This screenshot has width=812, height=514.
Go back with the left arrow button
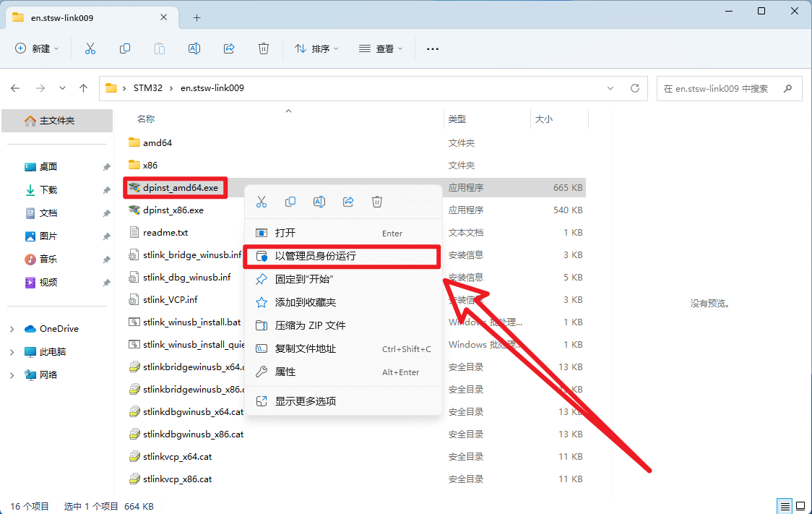click(15, 88)
